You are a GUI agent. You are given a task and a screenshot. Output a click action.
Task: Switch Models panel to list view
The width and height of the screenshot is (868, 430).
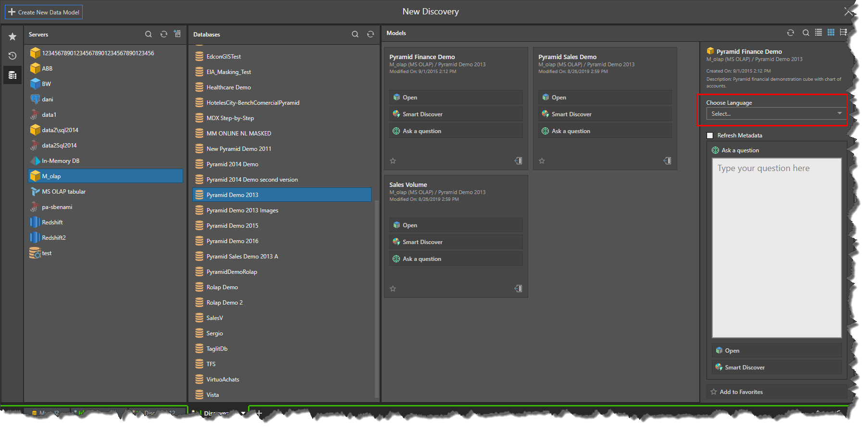818,33
